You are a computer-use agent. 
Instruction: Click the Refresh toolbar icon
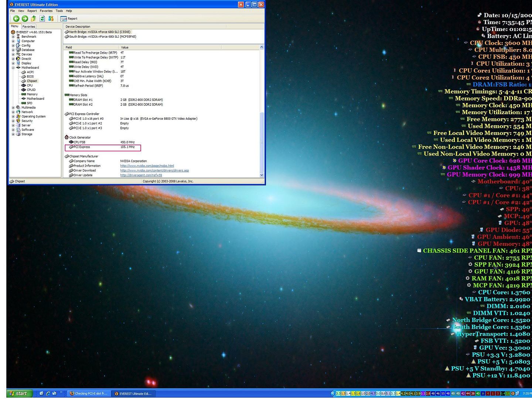(42, 18)
